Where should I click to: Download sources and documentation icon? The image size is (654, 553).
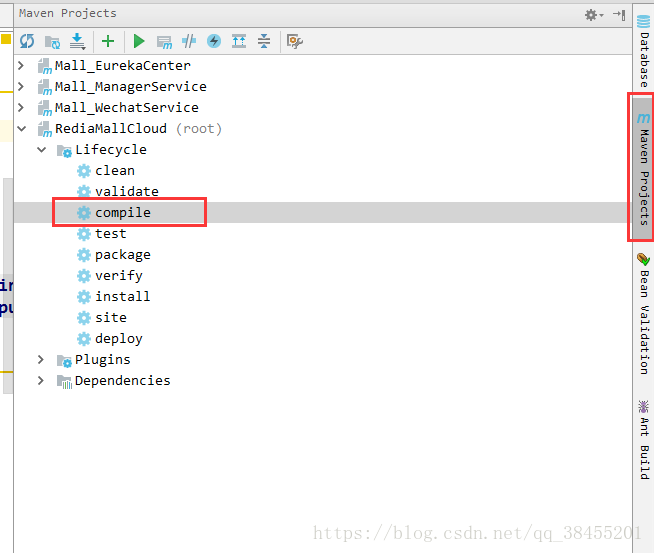[78, 41]
